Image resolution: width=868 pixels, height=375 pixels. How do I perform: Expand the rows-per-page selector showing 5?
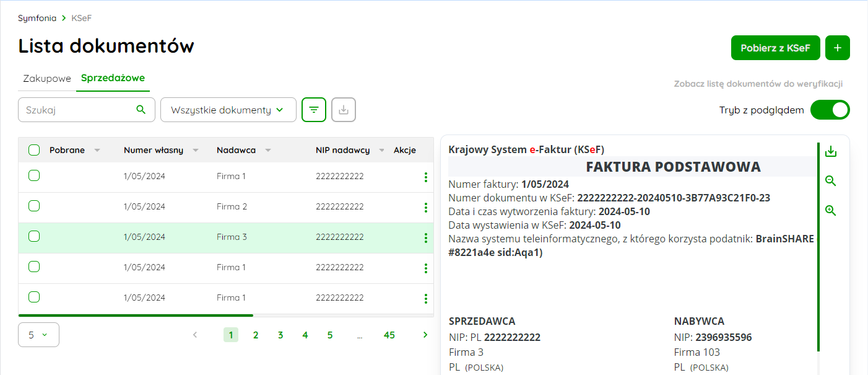[38, 335]
